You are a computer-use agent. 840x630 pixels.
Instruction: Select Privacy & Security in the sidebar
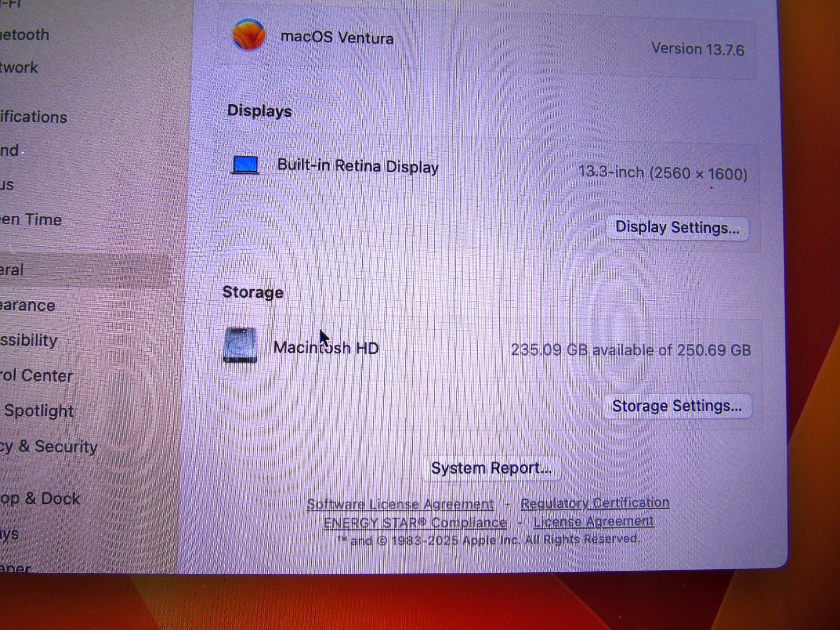(49, 447)
